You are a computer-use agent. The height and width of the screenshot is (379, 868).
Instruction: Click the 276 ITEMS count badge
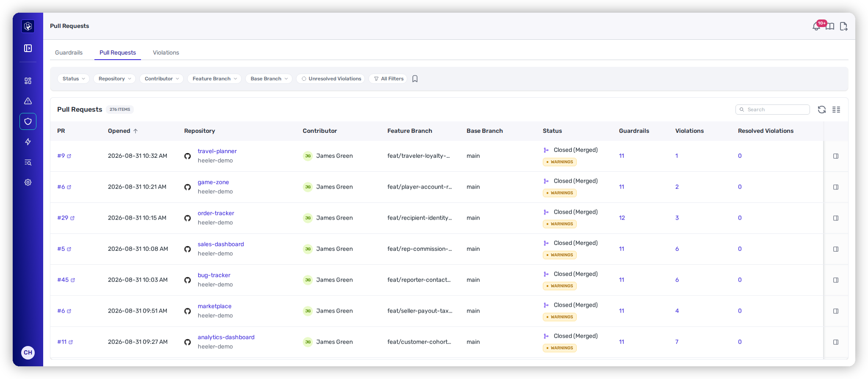point(120,110)
